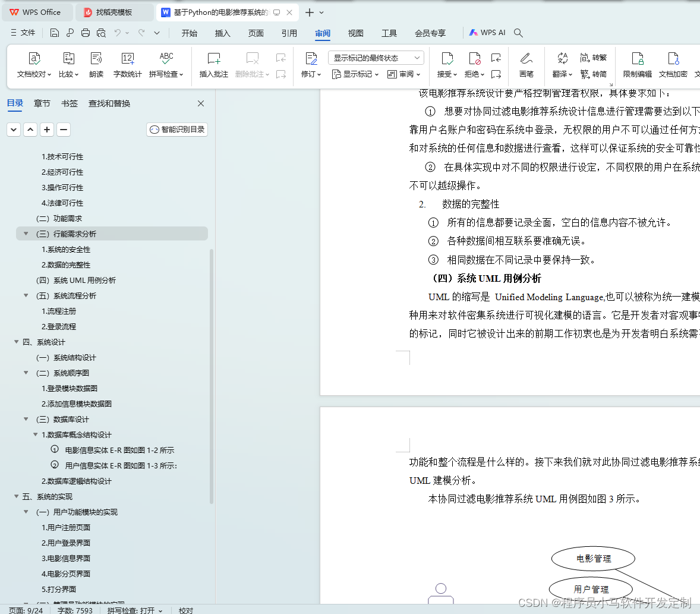Click the 限制编辑 restrict editing icon
This screenshot has height=614, width=700.
637,64
